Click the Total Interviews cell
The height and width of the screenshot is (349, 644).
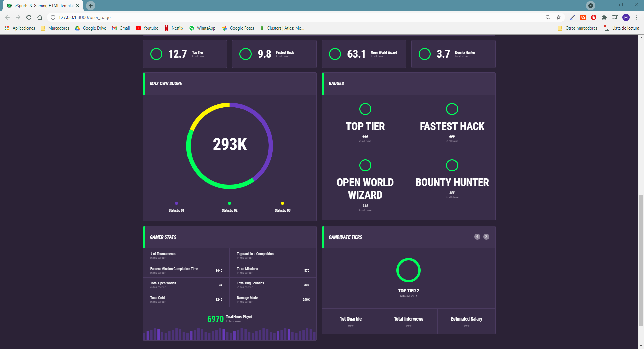(x=409, y=321)
